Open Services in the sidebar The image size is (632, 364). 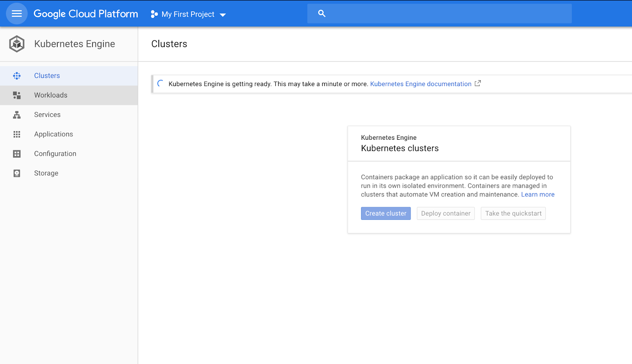tap(69, 115)
